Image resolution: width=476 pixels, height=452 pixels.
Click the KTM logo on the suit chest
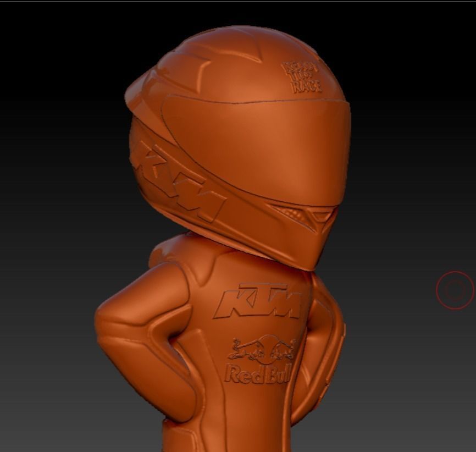(258, 302)
